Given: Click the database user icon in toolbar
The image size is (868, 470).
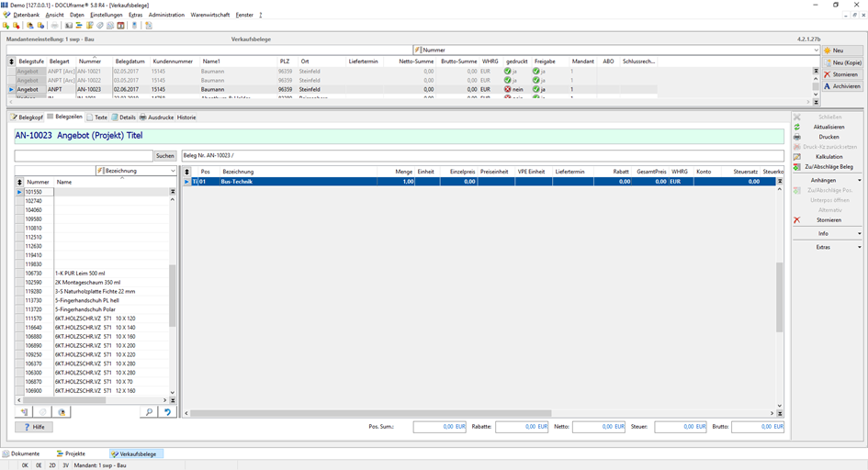Looking at the screenshot, I should (x=30, y=26).
